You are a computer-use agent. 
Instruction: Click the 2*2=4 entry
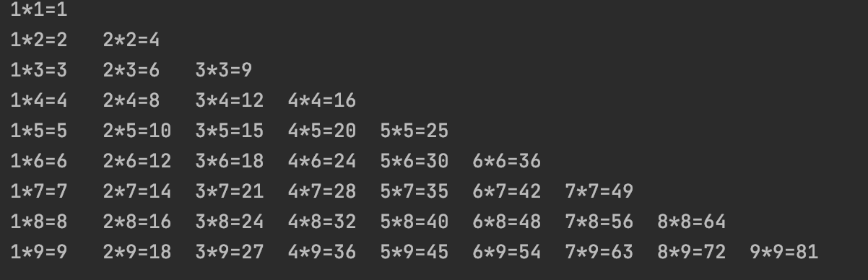point(131,40)
